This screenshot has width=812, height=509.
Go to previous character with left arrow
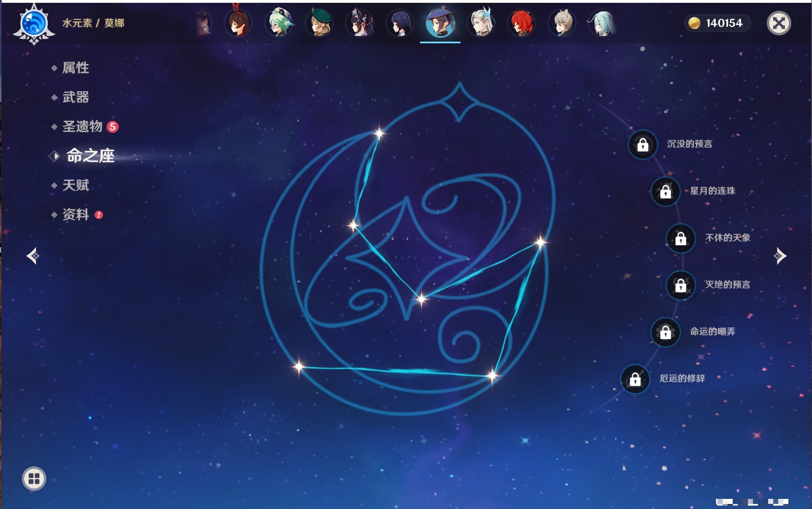click(33, 256)
